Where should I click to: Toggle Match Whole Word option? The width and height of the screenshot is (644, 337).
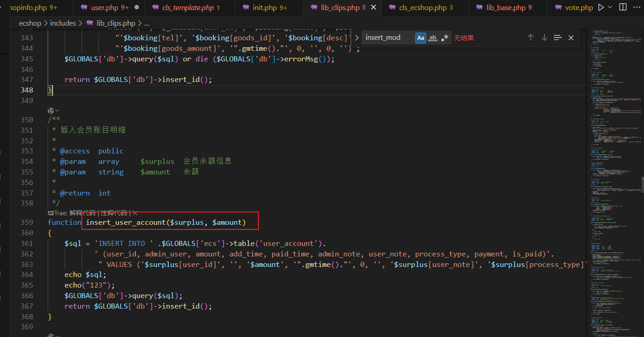point(433,38)
